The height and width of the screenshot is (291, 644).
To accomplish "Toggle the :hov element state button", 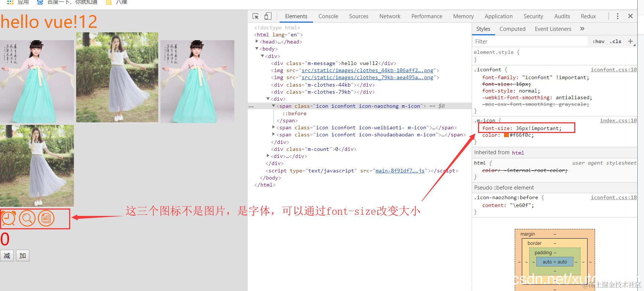I will pyautogui.click(x=599, y=42).
